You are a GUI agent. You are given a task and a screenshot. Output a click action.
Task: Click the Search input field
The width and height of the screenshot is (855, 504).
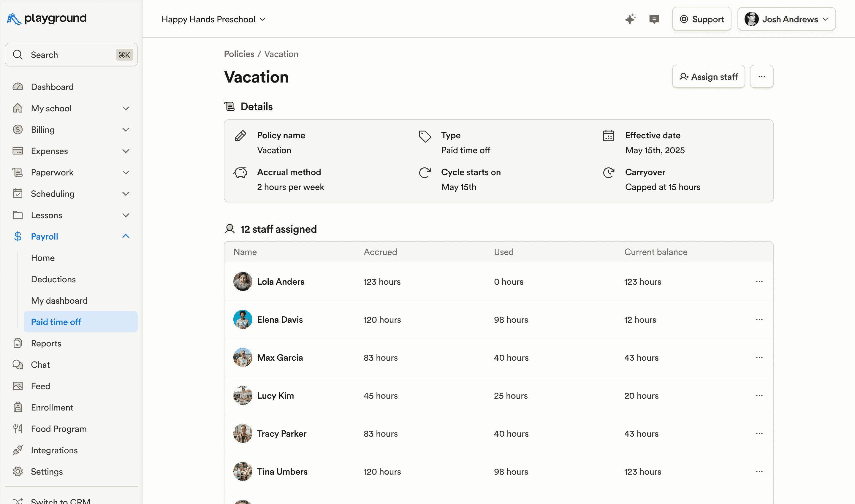tap(71, 55)
